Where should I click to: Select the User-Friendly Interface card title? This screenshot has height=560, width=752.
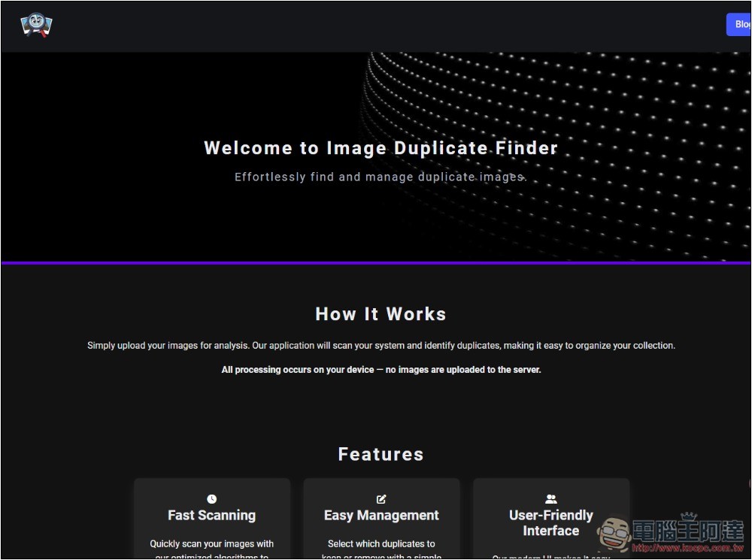[550, 523]
